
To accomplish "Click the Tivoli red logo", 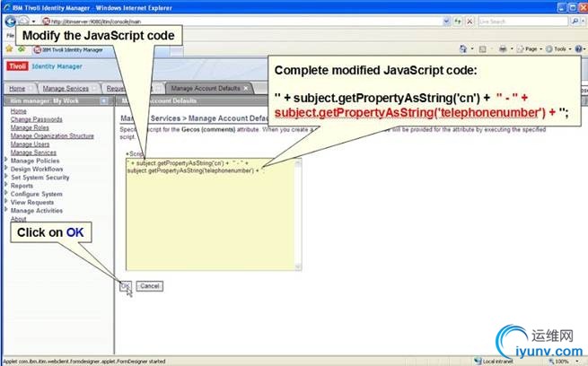I will [17, 66].
